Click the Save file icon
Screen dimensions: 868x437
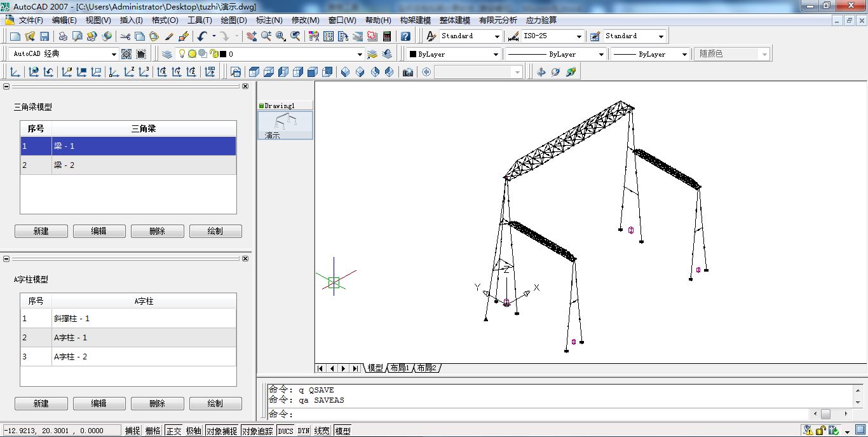coord(44,36)
